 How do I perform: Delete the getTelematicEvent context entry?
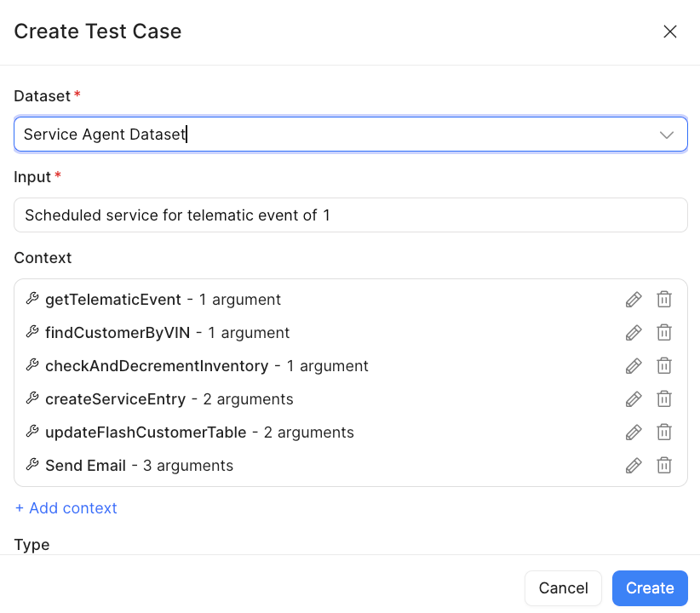click(664, 300)
